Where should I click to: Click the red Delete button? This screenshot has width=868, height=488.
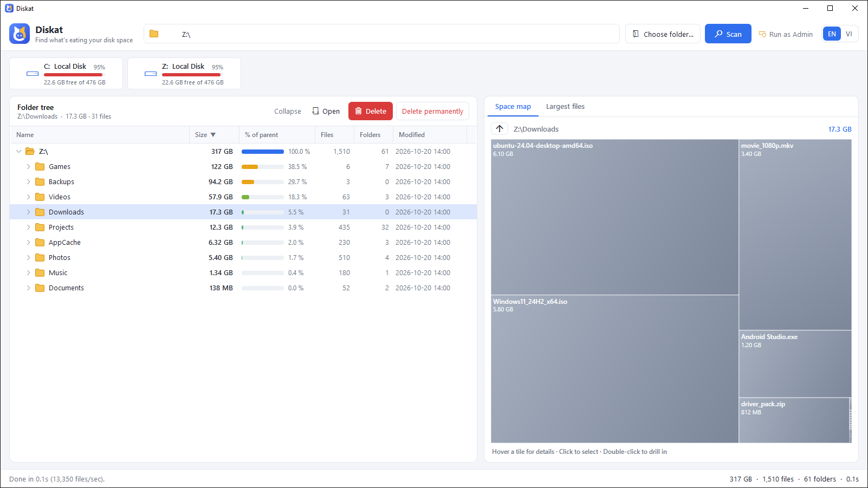371,111
